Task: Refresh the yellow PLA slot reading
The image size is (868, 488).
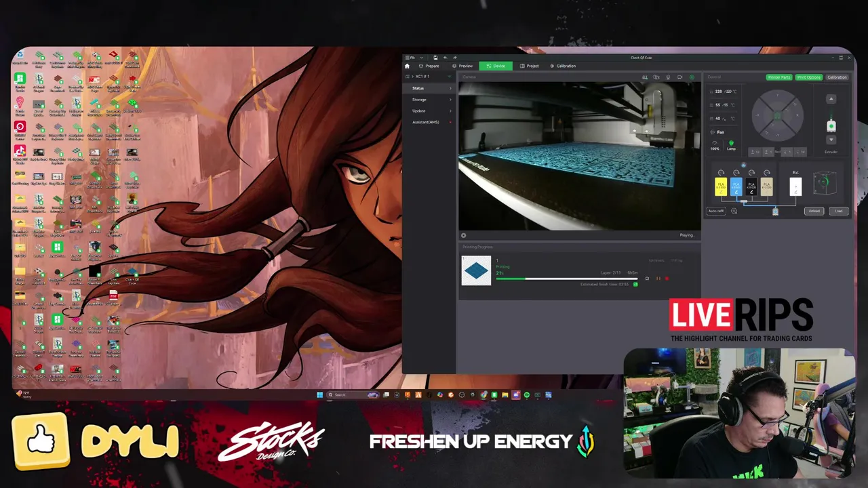Action: [x=721, y=173]
